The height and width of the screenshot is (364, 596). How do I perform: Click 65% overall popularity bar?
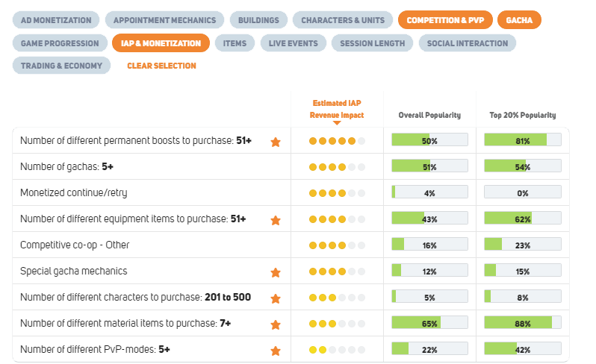click(429, 324)
